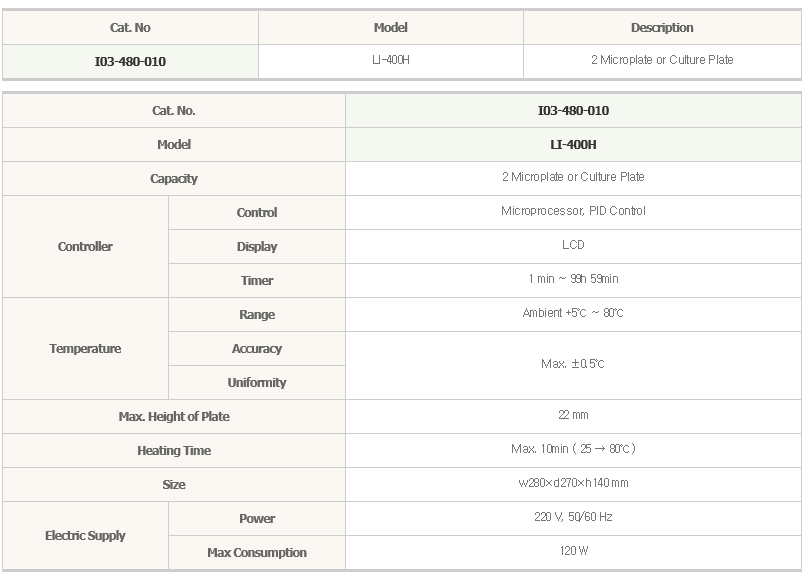Click the Temperature group label

(x=85, y=348)
